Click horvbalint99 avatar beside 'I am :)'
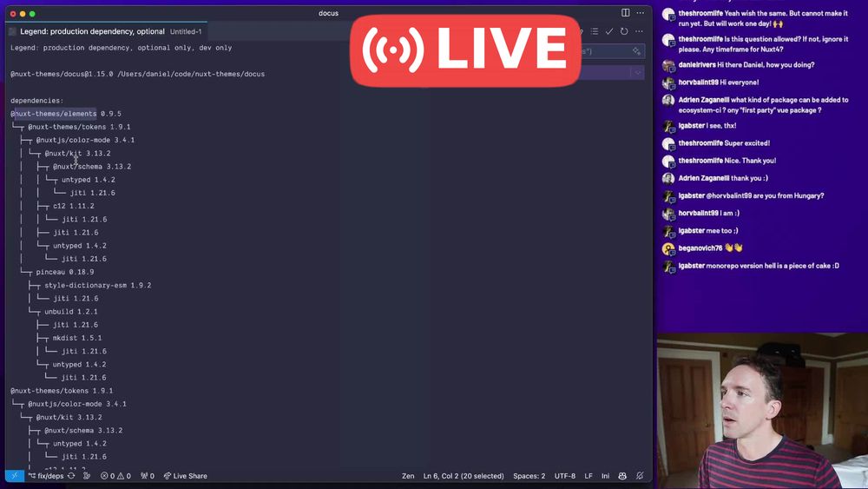 pyautogui.click(x=668, y=214)
